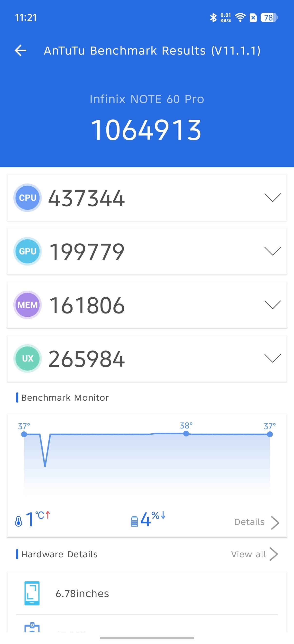Tap Bluetooth icon in status bar

click(213, 18)
